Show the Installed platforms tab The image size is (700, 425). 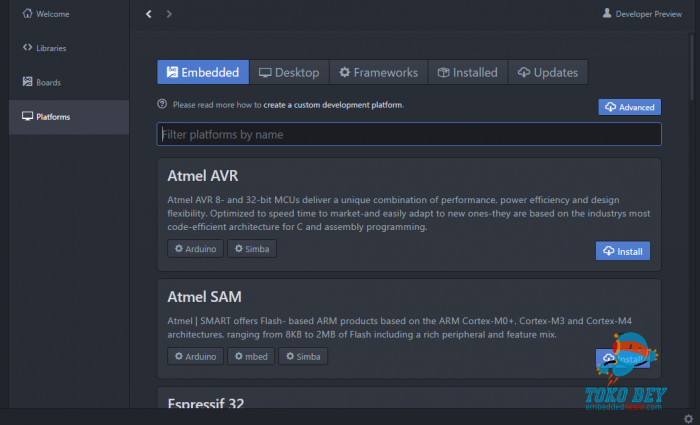(468, 72)
